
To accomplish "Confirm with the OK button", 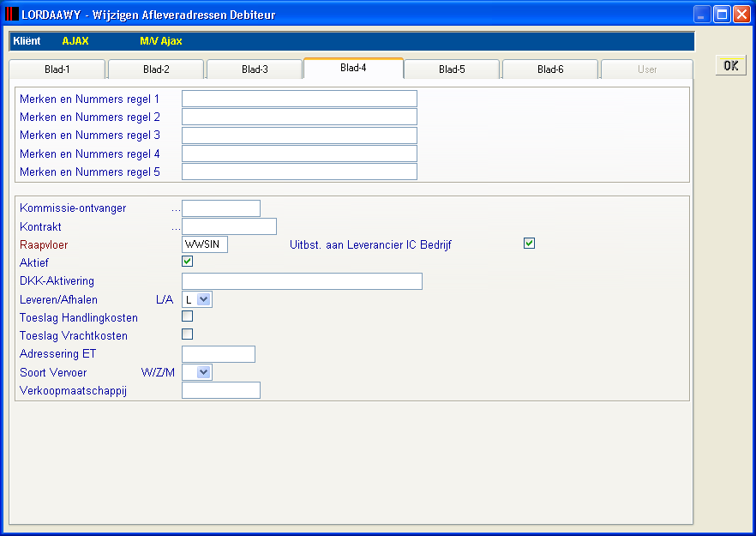I will 731,66.
